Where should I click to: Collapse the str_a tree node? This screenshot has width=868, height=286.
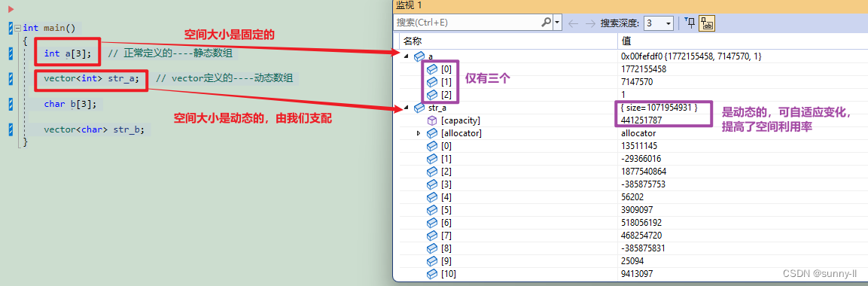coord(407,108)
